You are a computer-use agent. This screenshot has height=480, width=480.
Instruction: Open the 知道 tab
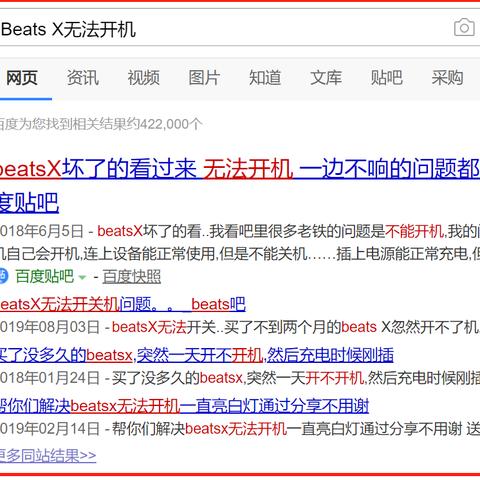pyautogui.click(x=265, y=78)
